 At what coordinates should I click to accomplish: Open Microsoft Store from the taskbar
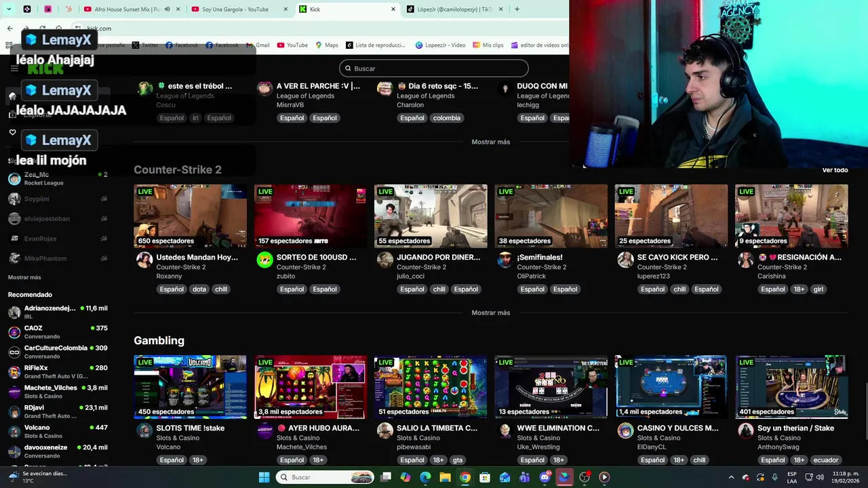coord(485,477)
